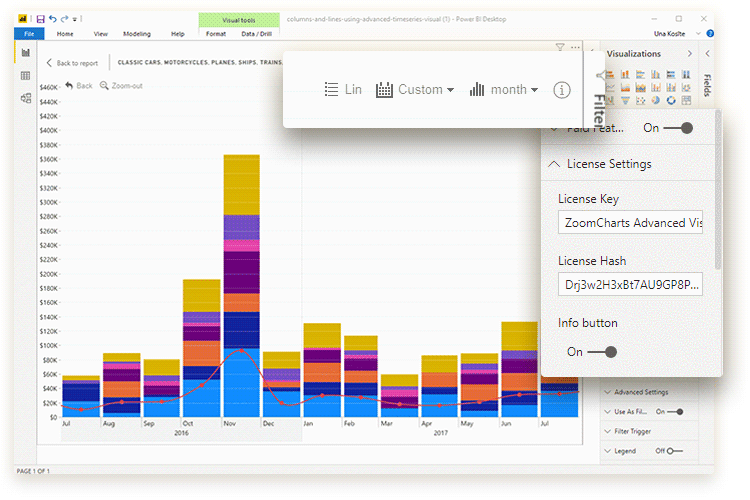The image size is (750, 500).
Task: Click into the License Key field
Action: [630, 222]
